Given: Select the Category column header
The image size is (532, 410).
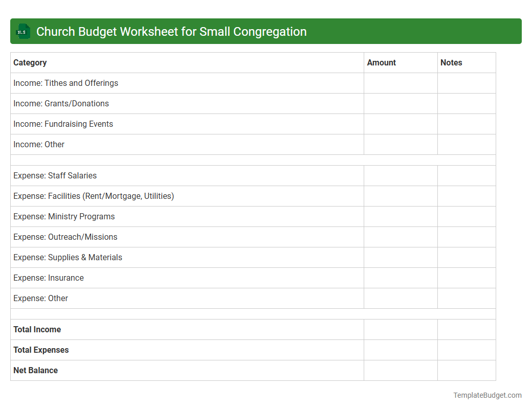Looking at the screenshot, I should (30, 62).
